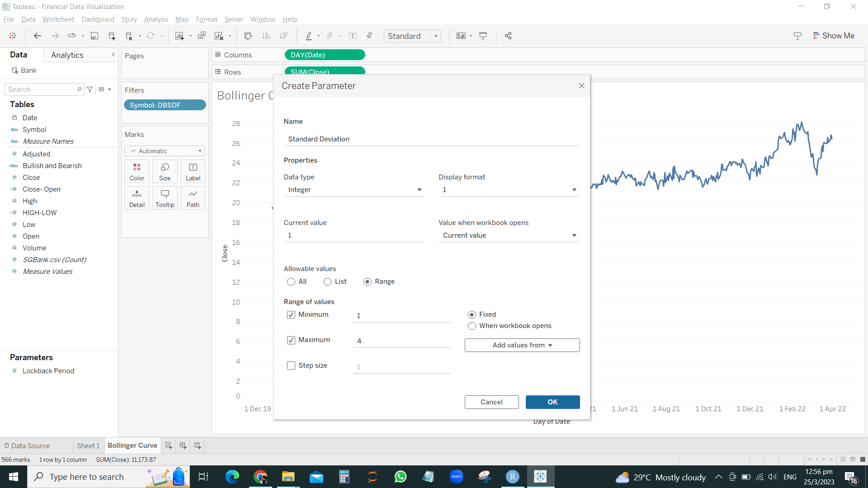Click the Share workbook toolbar icon

508,36
